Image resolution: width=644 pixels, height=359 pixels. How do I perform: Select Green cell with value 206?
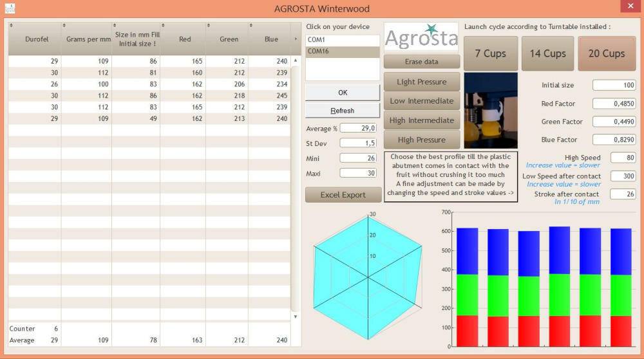227,84
